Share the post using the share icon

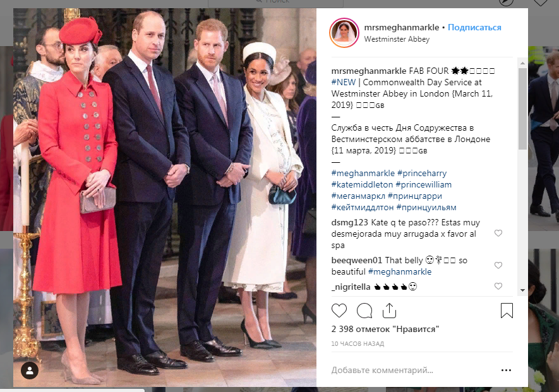pyautogui.click(x=389, y=311)
